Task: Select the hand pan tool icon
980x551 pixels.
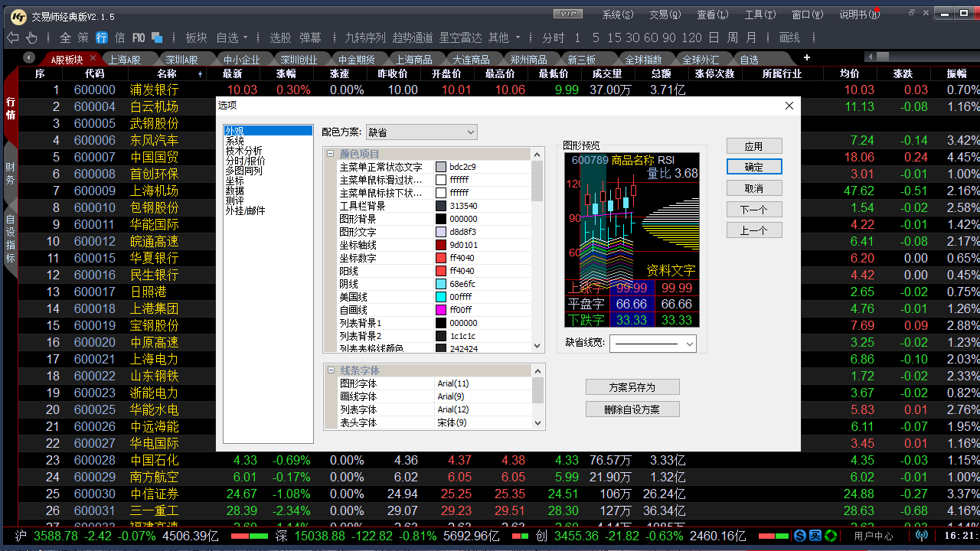Action: (x=31, y=37)
